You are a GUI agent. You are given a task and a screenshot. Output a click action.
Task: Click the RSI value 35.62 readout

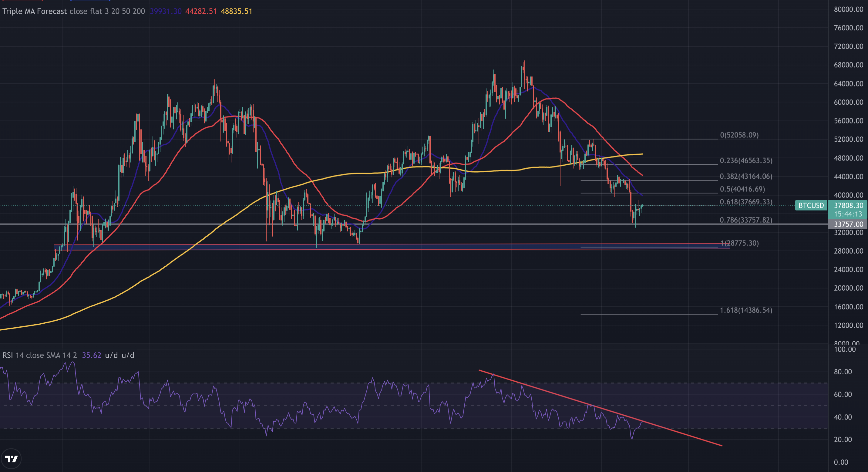pos(91,355)
